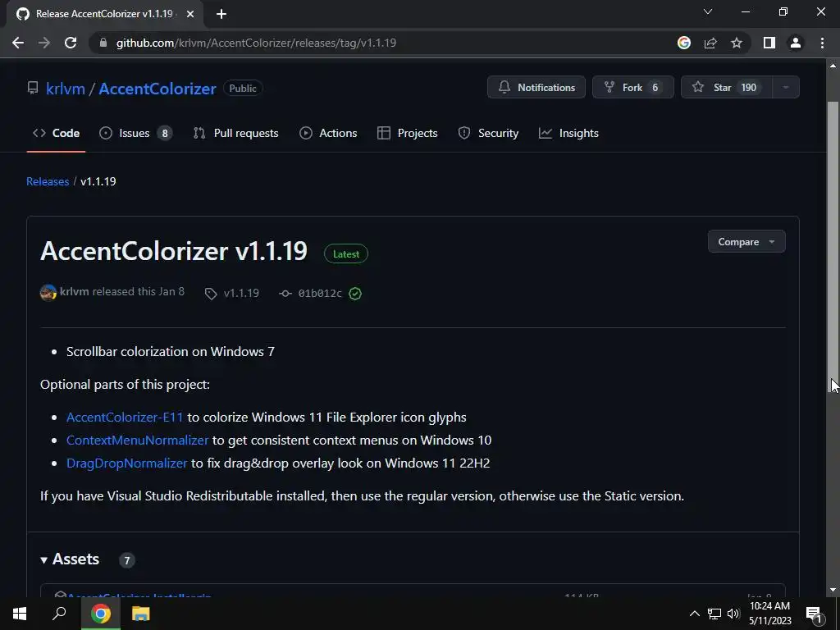Open AccentColorizer-E11 link
840x630 pixels.
click(x=125, y=418)
